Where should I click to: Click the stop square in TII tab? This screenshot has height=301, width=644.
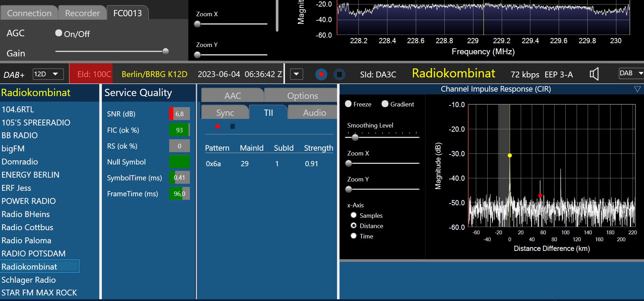232,126
